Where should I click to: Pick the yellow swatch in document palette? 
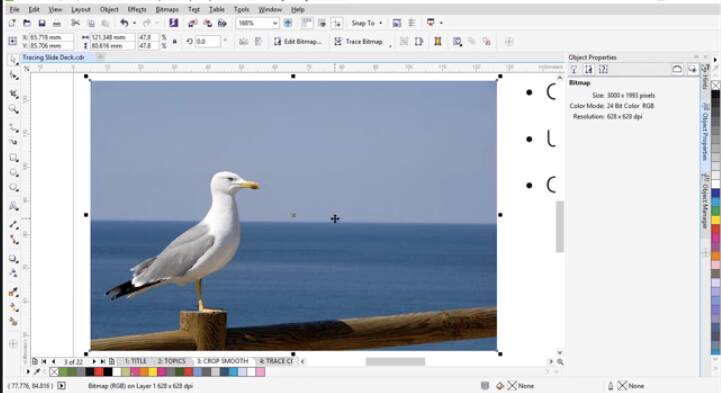153,372
